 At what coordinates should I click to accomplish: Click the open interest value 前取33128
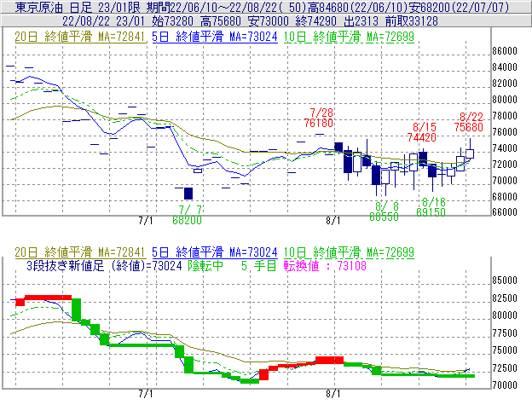(x=412, y=21)
